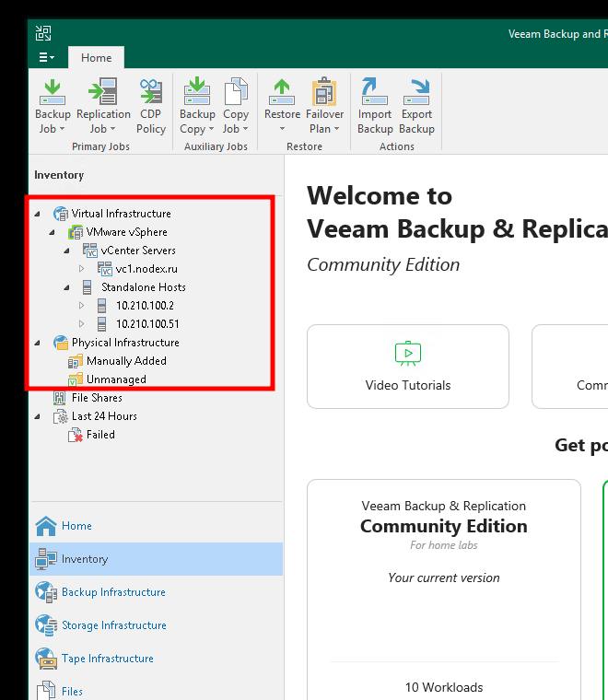Click the Unmanaged group icon
This screenshot has height=700, width=608.
coord(76,379)
